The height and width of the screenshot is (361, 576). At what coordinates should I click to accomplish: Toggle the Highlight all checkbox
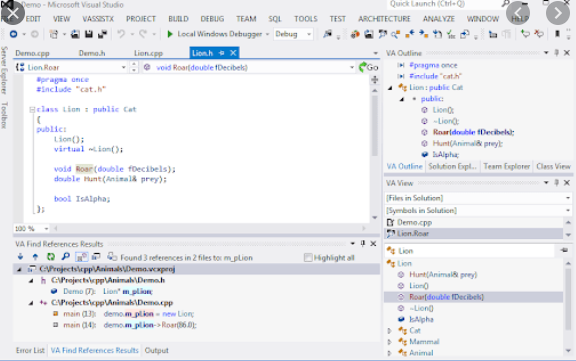(x=308, y=257)
